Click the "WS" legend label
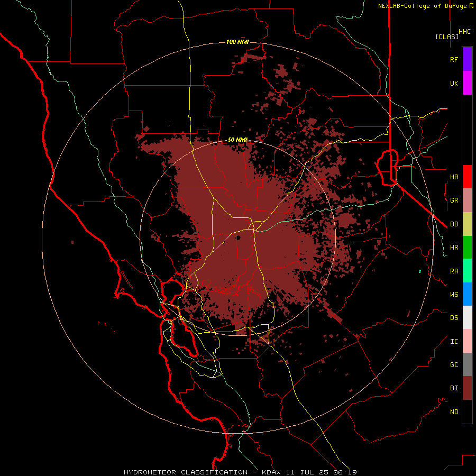 click(x=454, y=294)
